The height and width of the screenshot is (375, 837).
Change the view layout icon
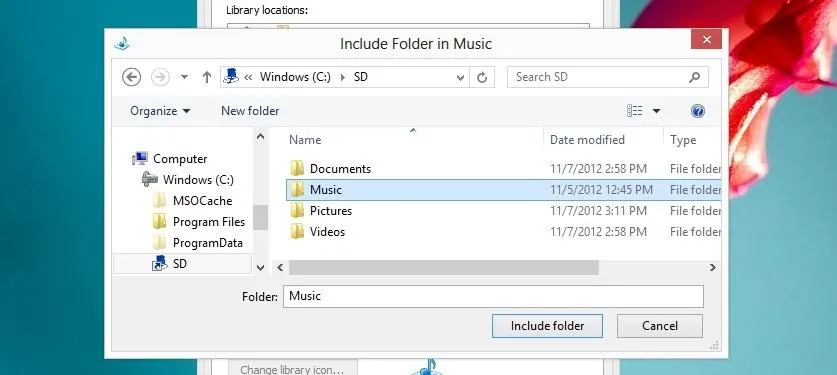tap(635, 111)
